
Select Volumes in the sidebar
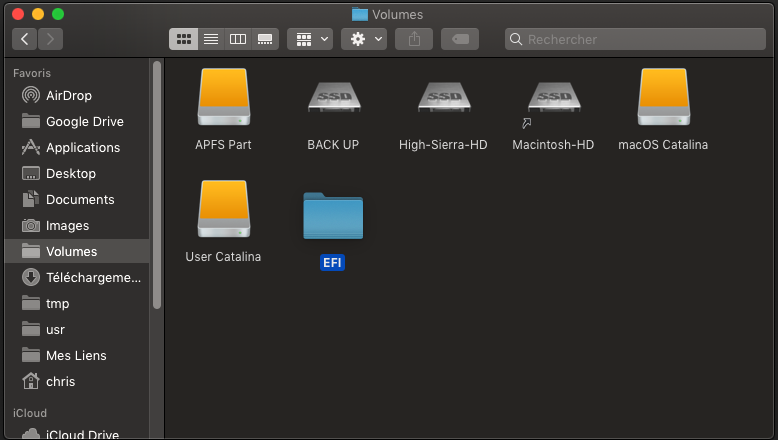pos(77,251)
